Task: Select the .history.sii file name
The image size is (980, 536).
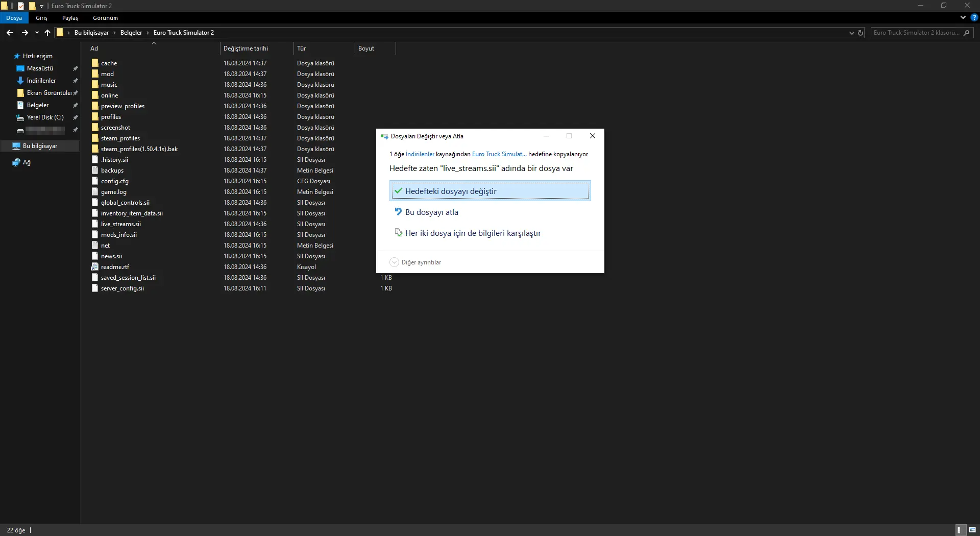Action: pyautogui.click(x=114, y=160)
